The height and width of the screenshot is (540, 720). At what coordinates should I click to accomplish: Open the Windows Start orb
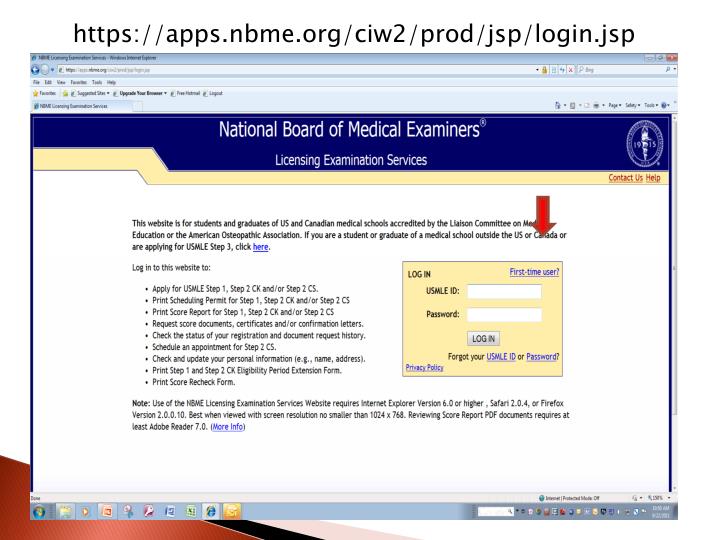click(39, 511)
